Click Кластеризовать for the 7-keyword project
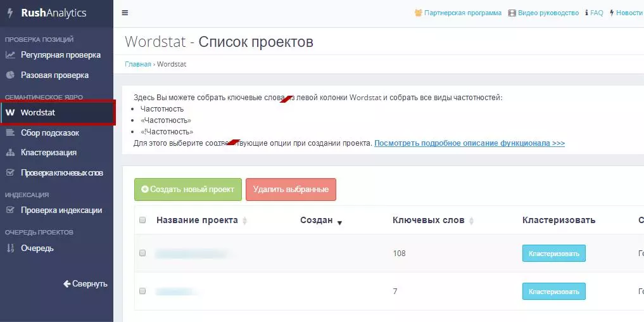The width and height of the screenshot is (644, 322). pos(553,291)
